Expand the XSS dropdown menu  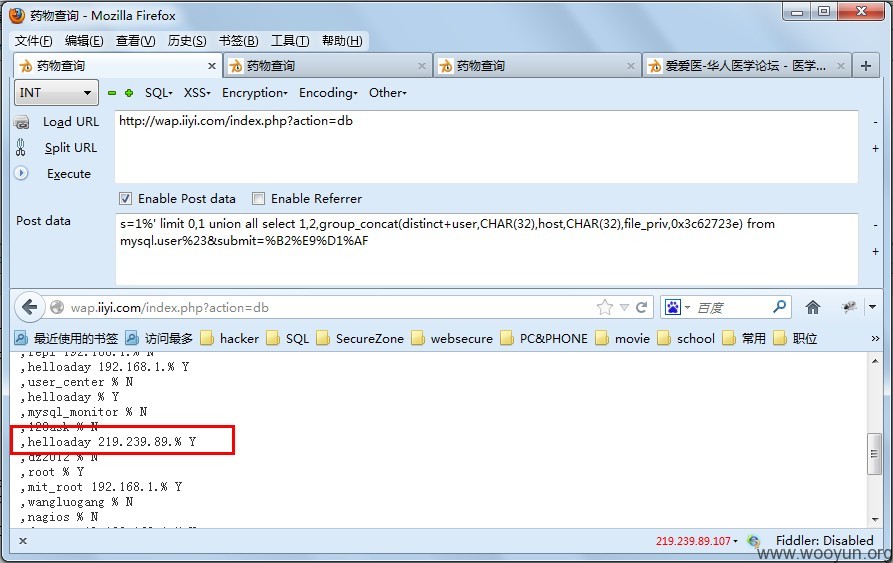pyautogui.click(x=197, y=93)
